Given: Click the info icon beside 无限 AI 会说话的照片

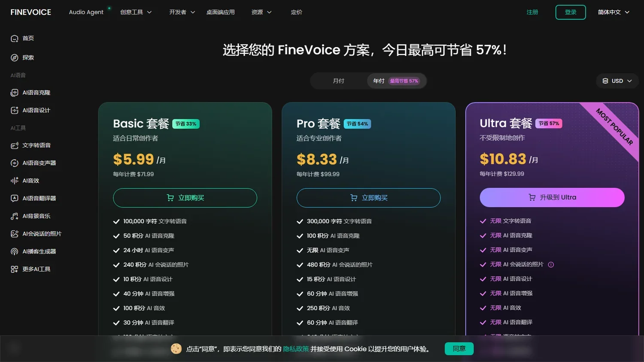Looking at the screenshot, I should 551,265.
